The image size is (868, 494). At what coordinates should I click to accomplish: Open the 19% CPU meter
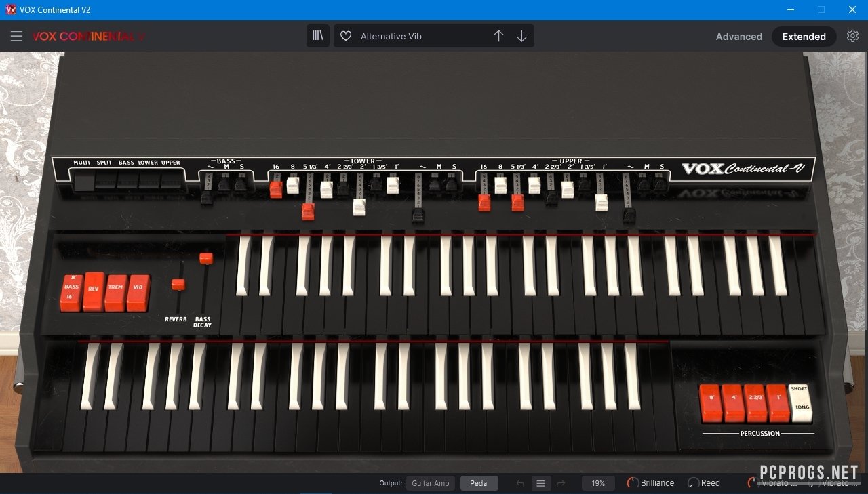click(598, 483)
